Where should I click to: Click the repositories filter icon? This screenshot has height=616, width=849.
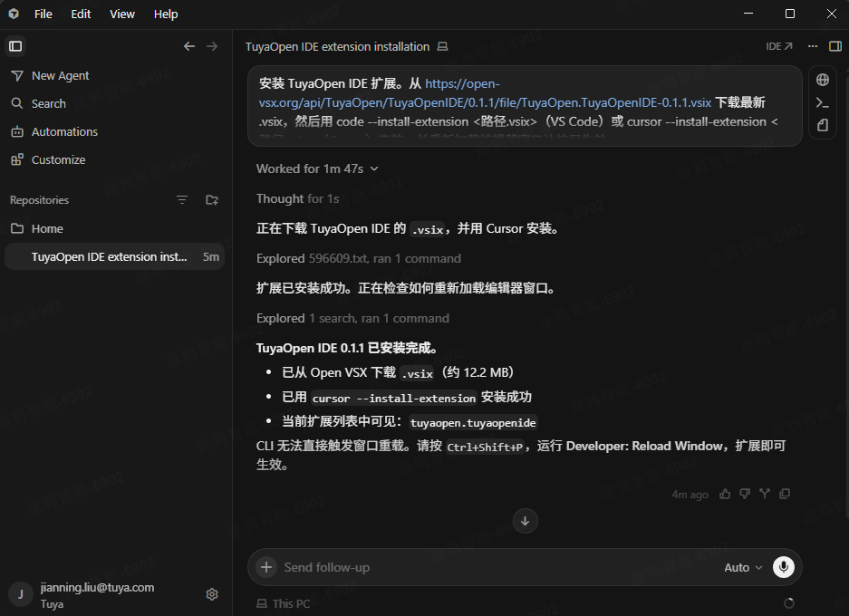182,199
